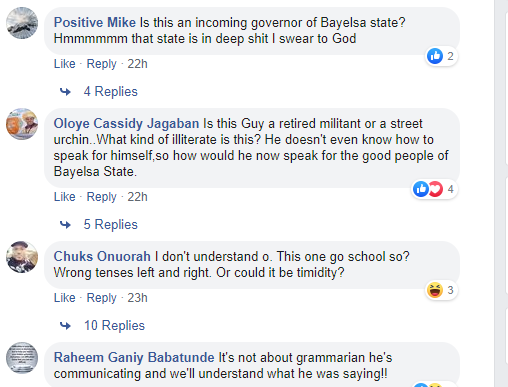This screenshot has width=508, height=387.
Task: Click the reply arrow icon beside 4 Replies
Action: tap(65, 91)
